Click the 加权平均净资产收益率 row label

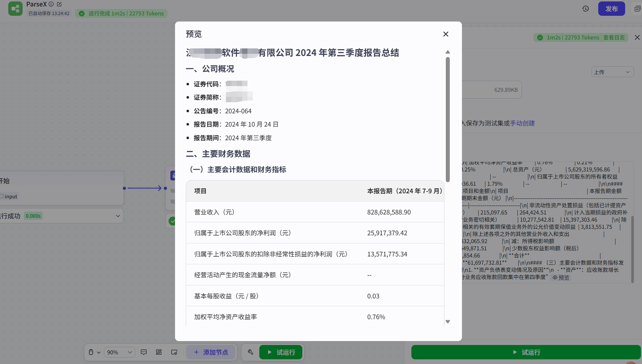click(x=226, y=317)
